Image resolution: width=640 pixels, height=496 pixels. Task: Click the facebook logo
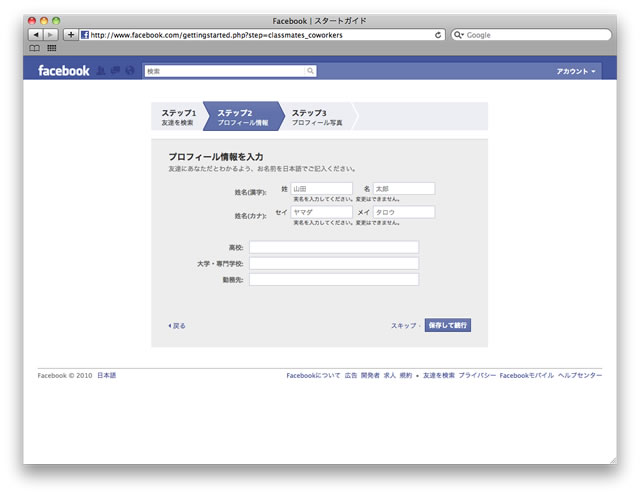click(x=64, y=71)
